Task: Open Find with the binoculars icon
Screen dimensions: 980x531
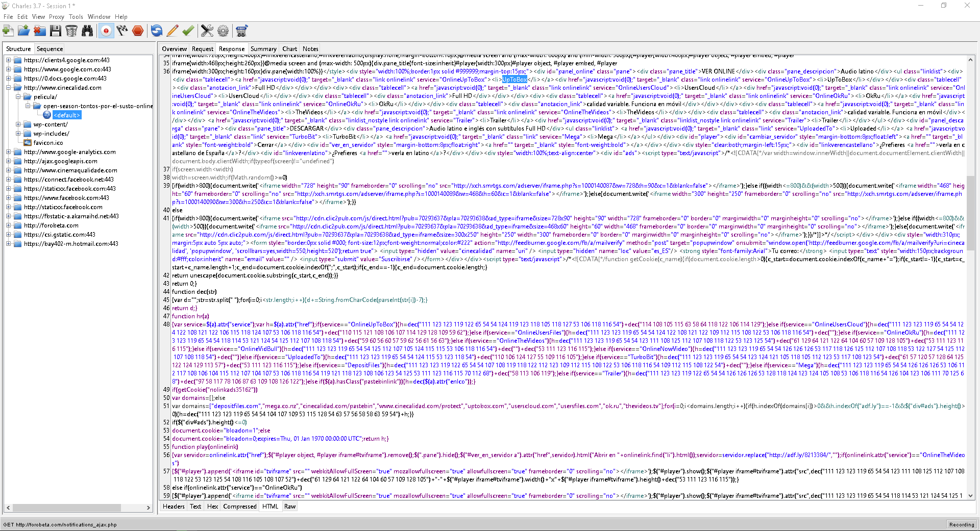Action: [87, 31]
